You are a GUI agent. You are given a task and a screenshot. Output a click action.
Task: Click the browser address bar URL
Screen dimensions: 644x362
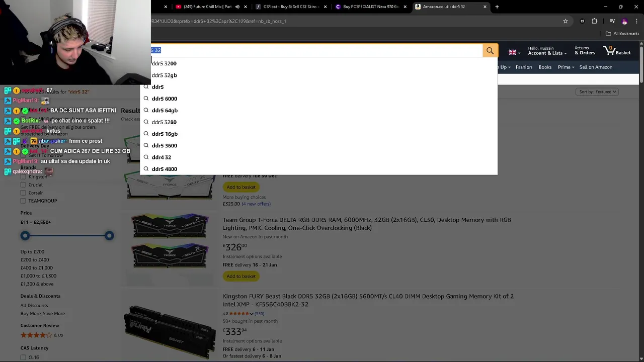[x=218, y=21]
